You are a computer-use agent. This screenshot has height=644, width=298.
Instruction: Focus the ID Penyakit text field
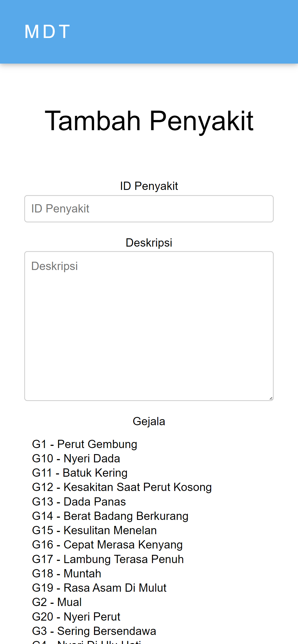coord(149,209)
